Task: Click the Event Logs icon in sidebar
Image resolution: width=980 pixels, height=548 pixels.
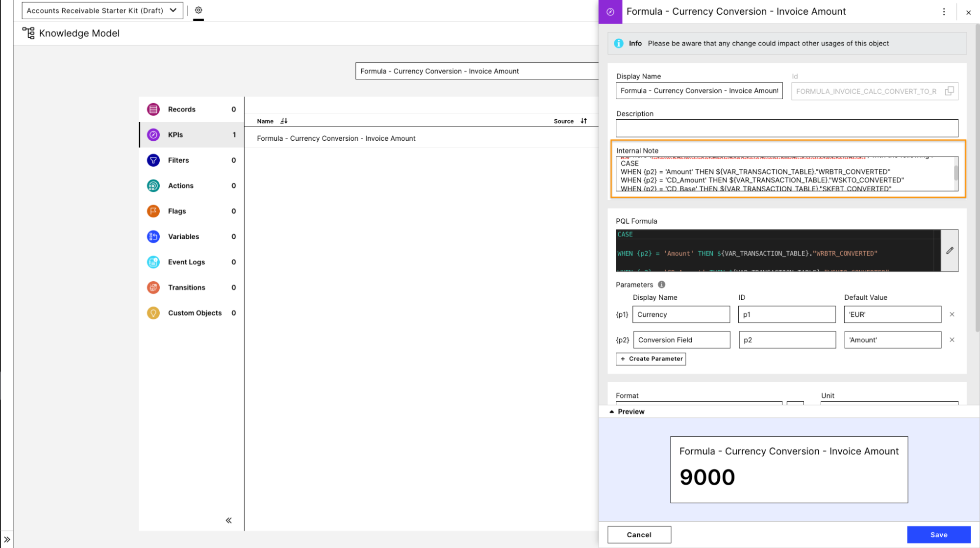Action: [x=153, y=261]
